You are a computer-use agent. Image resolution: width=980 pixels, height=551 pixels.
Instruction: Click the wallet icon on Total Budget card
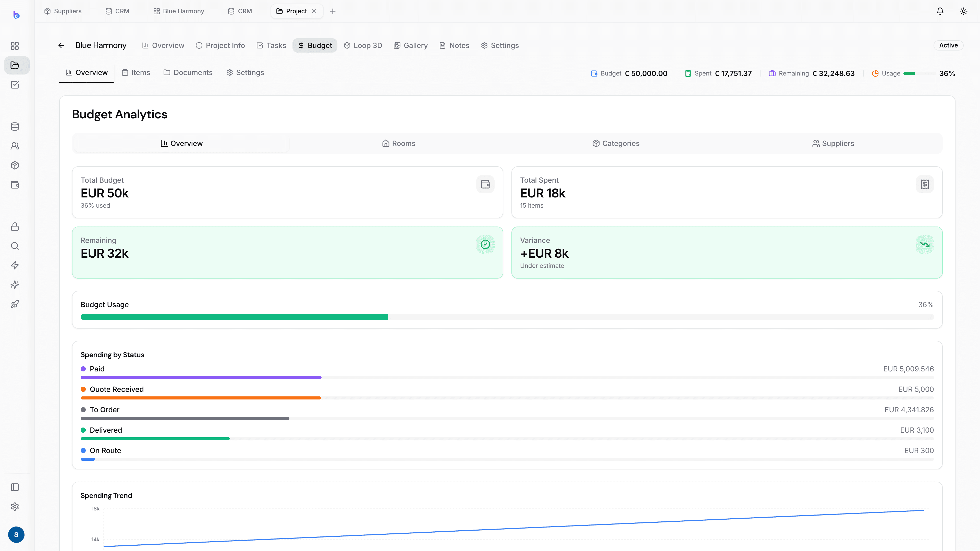(485, 184)
